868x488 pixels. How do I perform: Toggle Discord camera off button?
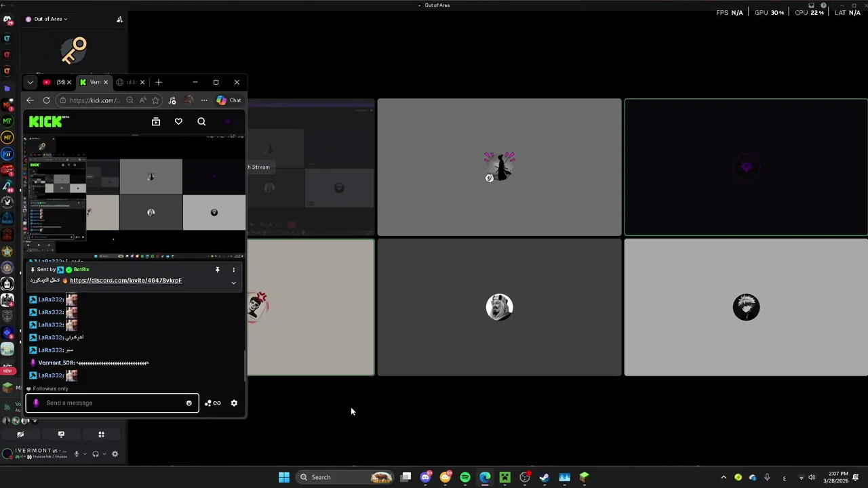[20, 434]
